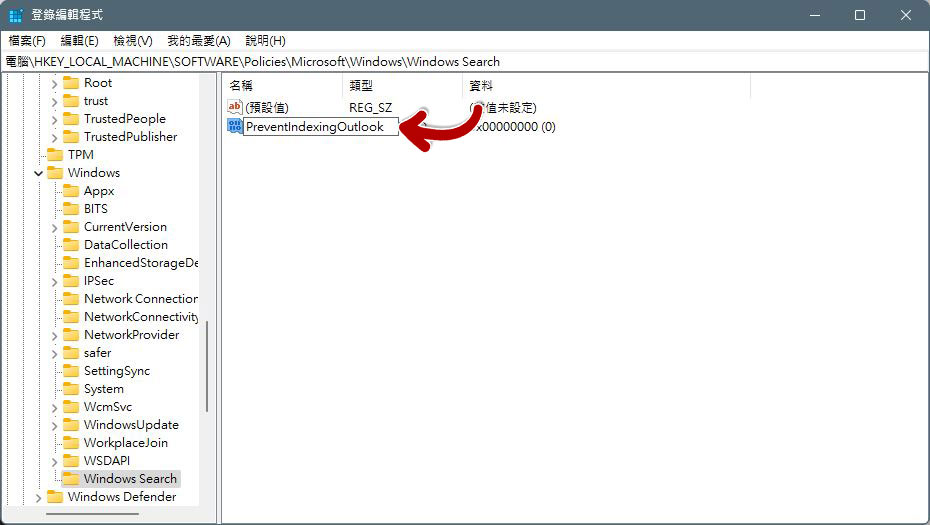Open the 編輯(E) menu
The image size is (930, 525).
(79, 41)
